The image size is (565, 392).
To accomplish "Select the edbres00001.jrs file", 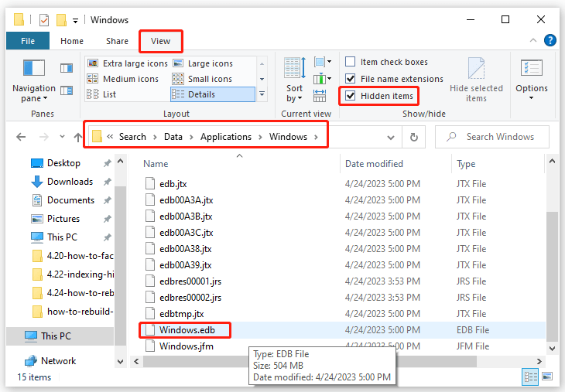I will pyautogui.click(x=190, y=281).
